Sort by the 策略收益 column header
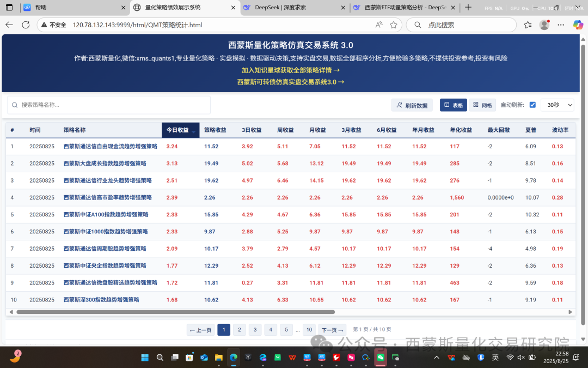 215,130
